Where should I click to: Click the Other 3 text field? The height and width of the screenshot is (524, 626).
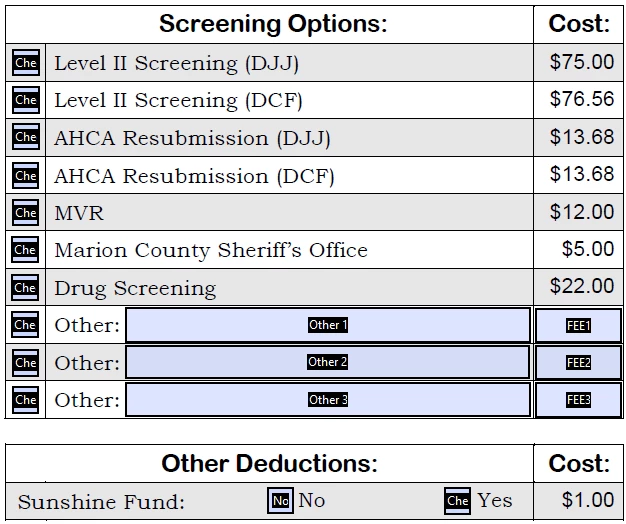click(328, 400)
